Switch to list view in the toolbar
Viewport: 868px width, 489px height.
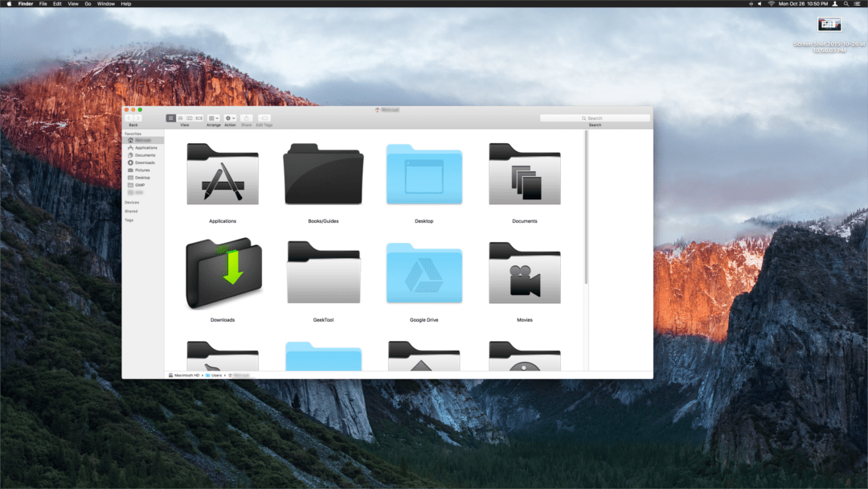181,118
